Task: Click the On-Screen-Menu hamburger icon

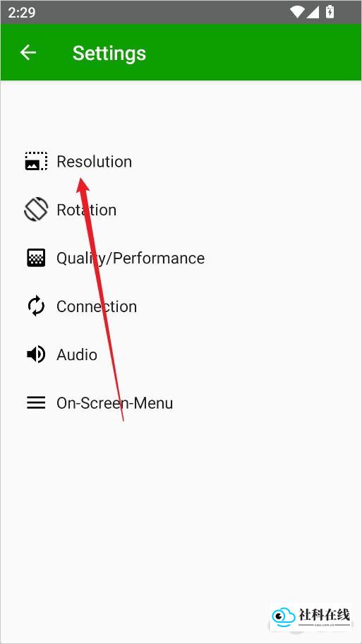Action: click(x=36, y=403)
